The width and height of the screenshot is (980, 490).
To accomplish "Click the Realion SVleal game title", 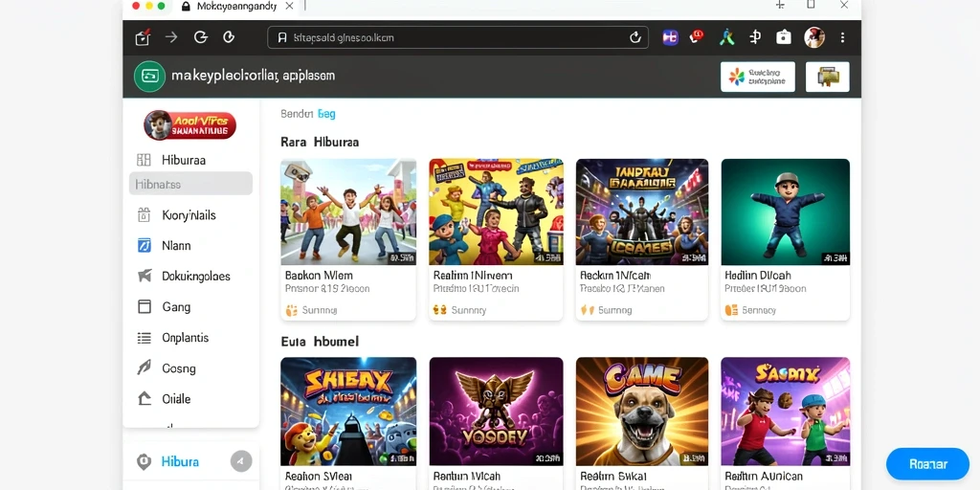I will coord(319,477).
